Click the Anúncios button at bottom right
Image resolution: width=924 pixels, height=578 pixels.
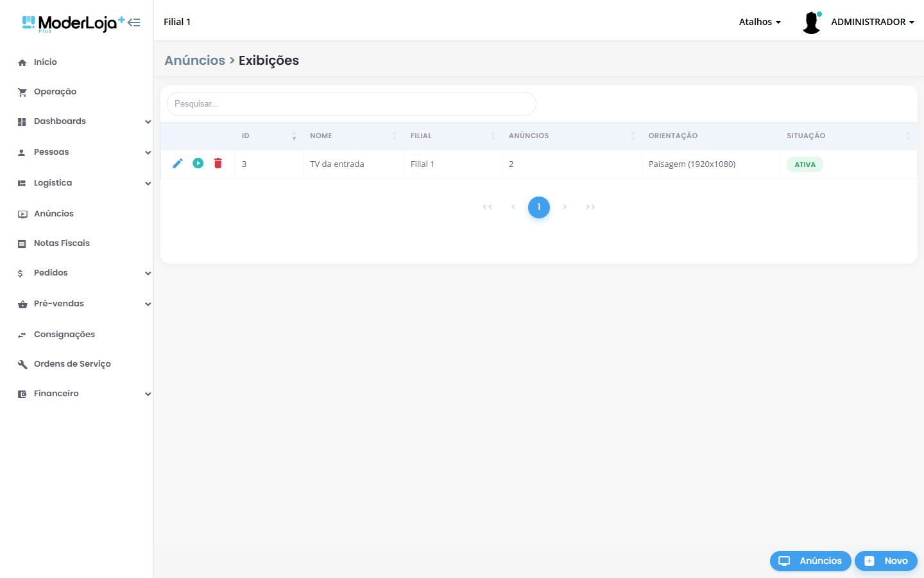coord(810,561)
